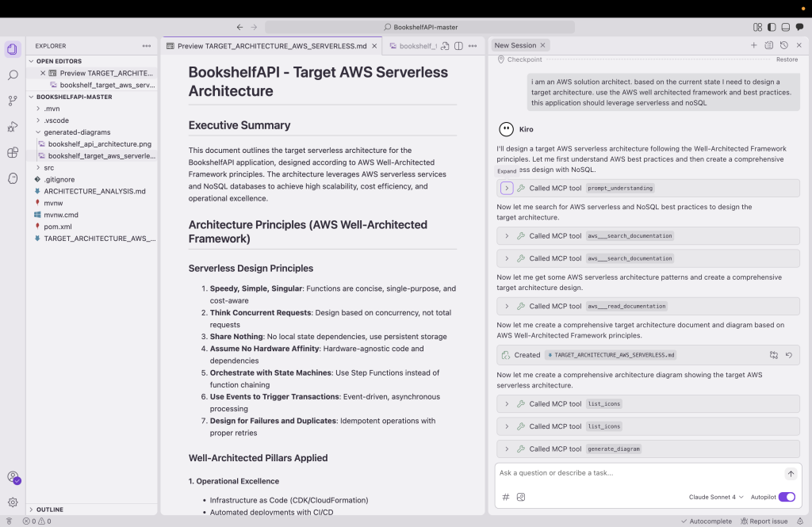Viewport: 812px width, 527px height.
Task: Open the Settings gear at the bottom left
Action: coord(14,502)
